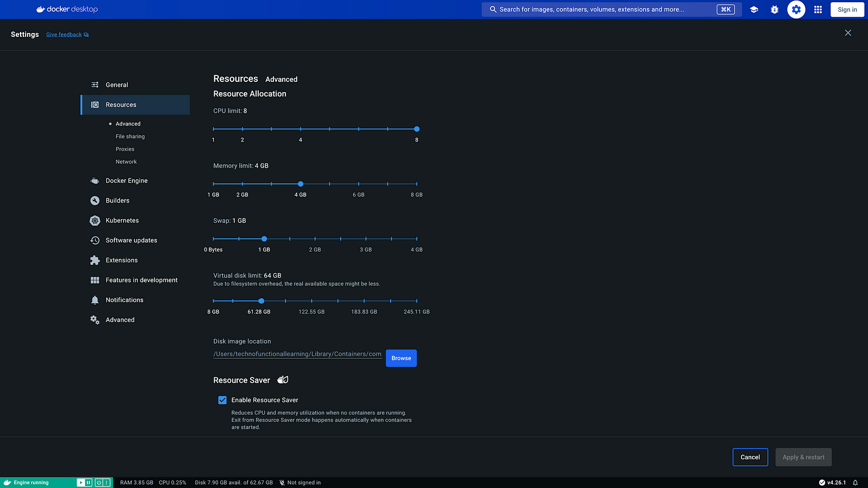Go to Kubernetes settings
Viewport: 868px width, 488px height.
point(122,221)
